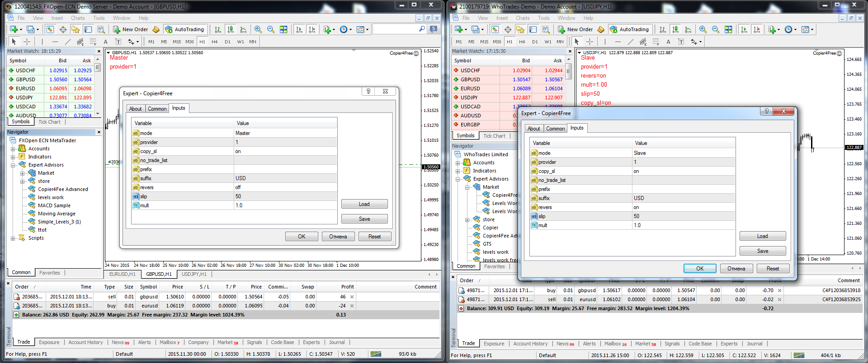Select the Crosshair tool in left terminal

(x=27, y=42)
